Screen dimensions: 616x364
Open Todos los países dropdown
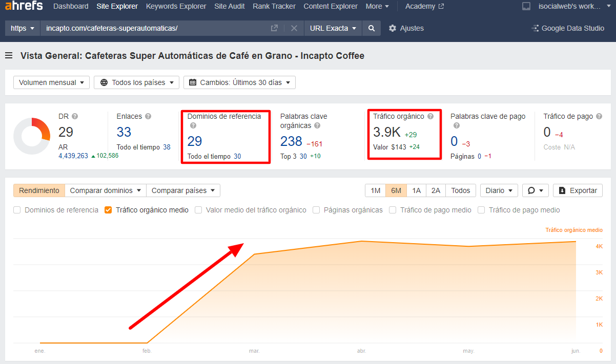click(137, 82)
